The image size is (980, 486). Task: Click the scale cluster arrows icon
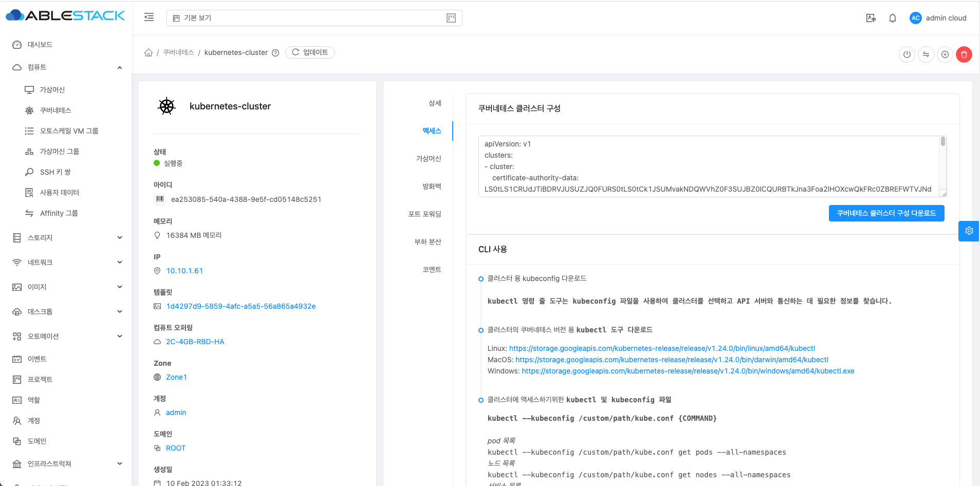[x=926, y=54]
